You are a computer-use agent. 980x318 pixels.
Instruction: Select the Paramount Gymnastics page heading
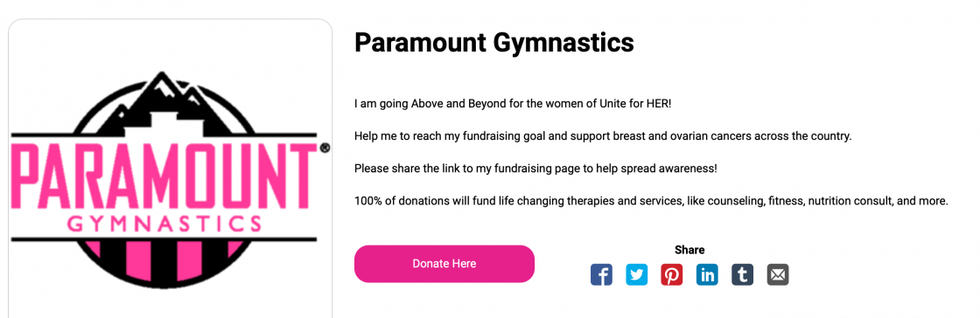493,43
